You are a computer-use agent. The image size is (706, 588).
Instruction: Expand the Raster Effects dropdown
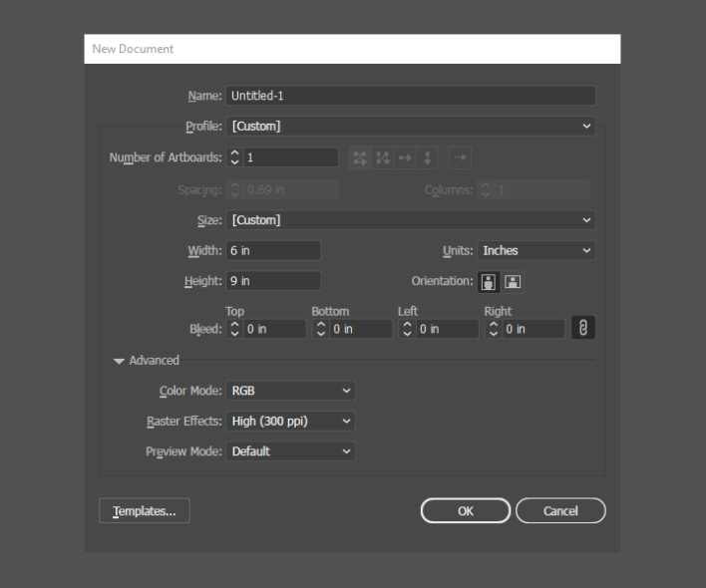pyautogui.click(x=291, y=422)
